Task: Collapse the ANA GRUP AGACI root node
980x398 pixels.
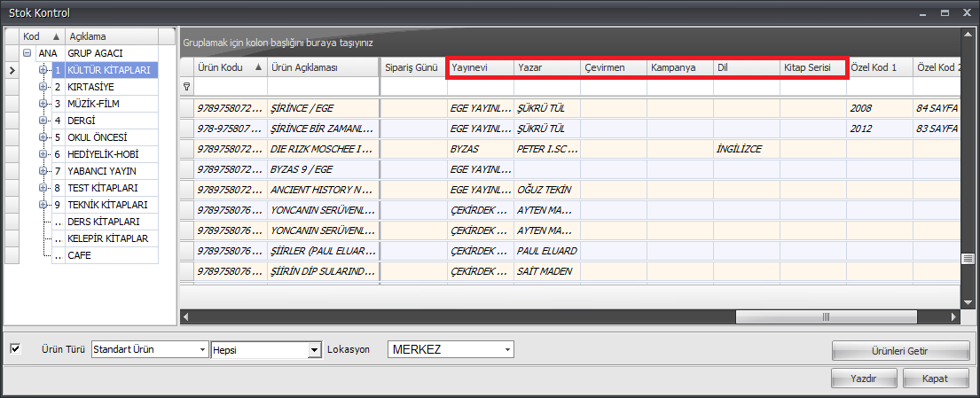Action: 27,53
